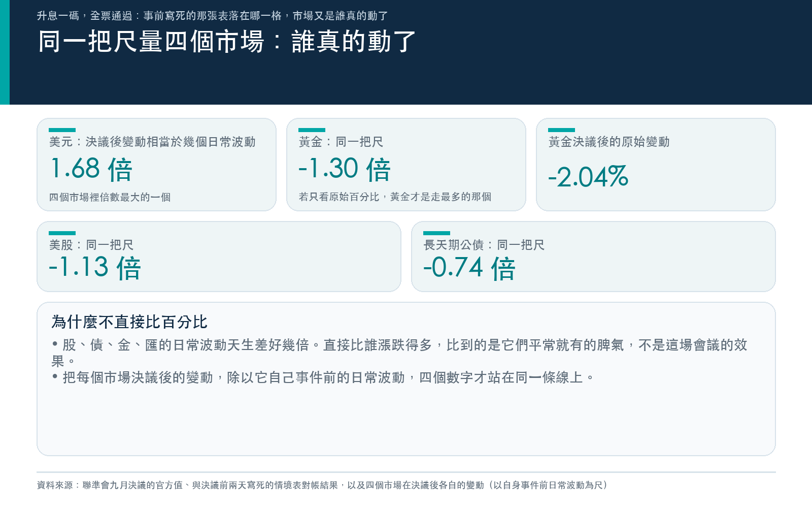Click the slide title 同一把尺量四個市場：誰真的動了
This screenshot has height=508, width=812.
click(227, 42)
